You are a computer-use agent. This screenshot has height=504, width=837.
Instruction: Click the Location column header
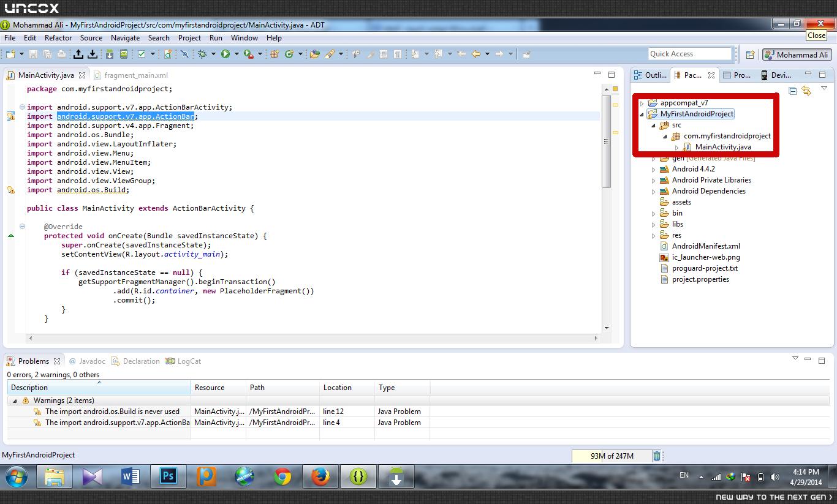pos(347,388)
